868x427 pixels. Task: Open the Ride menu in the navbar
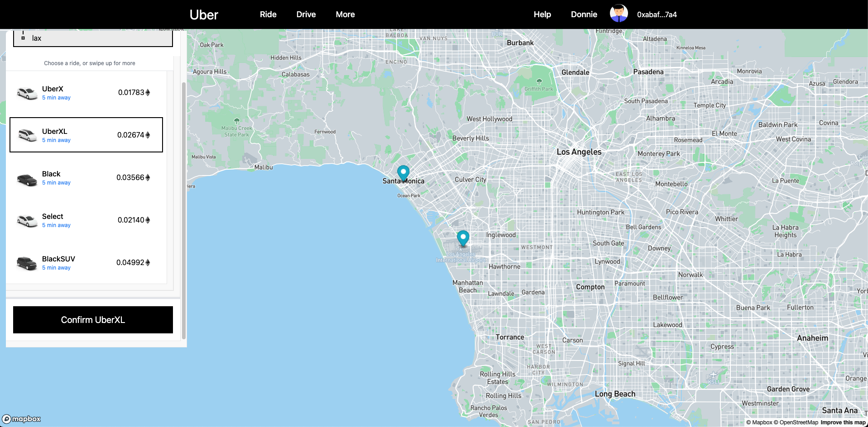pos(268,14)
